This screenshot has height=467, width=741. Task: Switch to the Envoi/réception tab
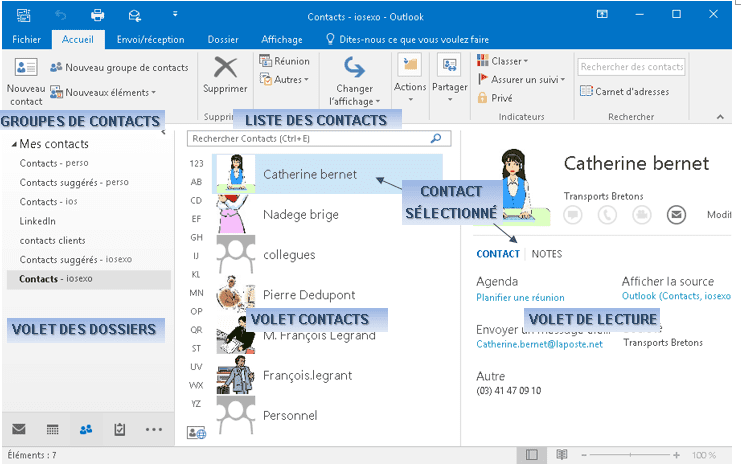point(151,40)
